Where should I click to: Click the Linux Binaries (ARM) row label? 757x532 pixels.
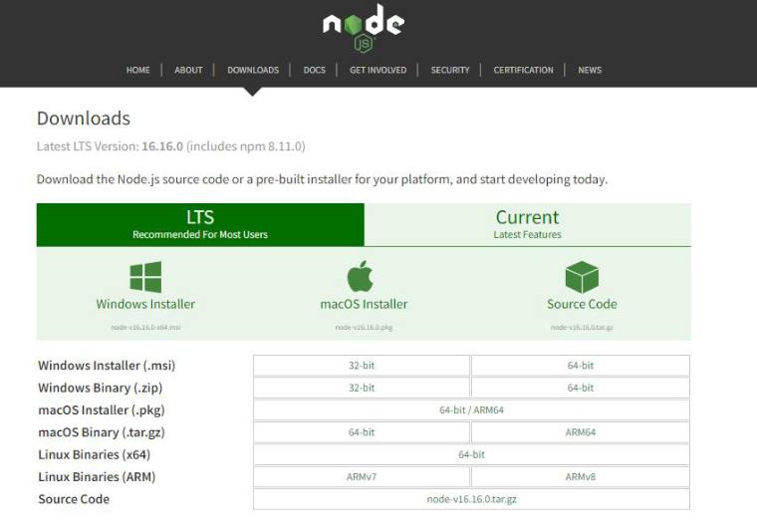[97, 477]
